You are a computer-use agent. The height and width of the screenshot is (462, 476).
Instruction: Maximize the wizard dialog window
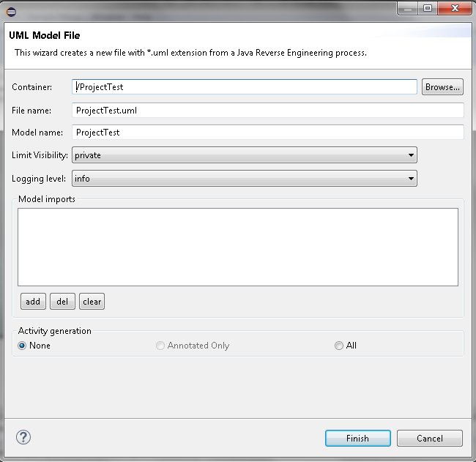[x=428, y=8]
